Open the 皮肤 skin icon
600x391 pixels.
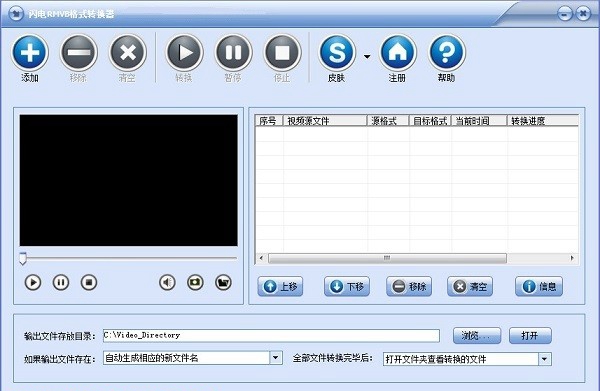pyautogui.click(x=337, y=52)
